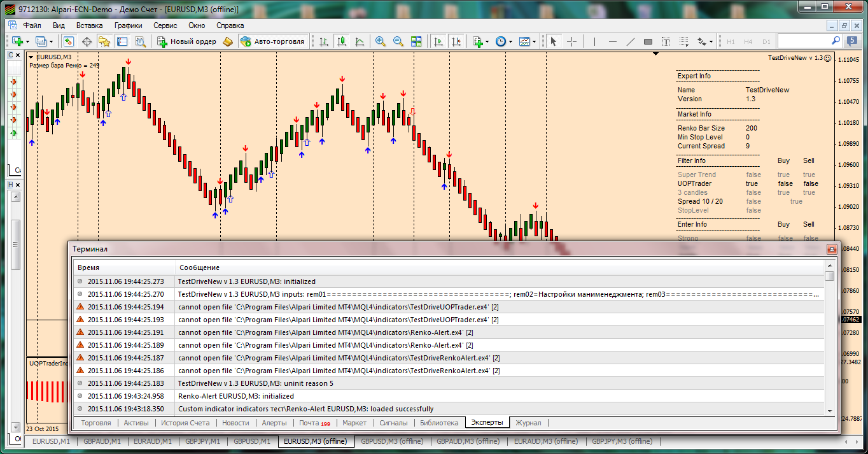The width and height of the screenshot is (868, 454).
Task: Open the Data Window panel icon
Action: click(87, 41)
